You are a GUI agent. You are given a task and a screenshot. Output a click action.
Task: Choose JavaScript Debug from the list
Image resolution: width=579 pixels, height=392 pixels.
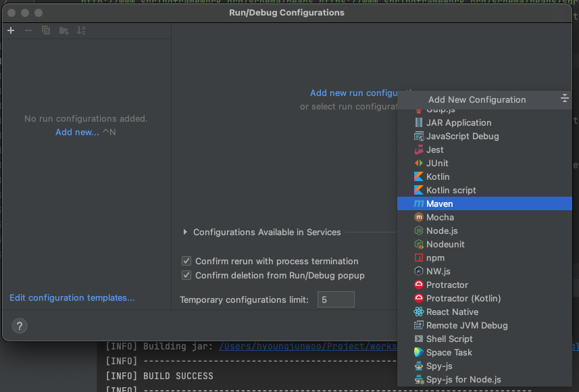coord(484,136)
